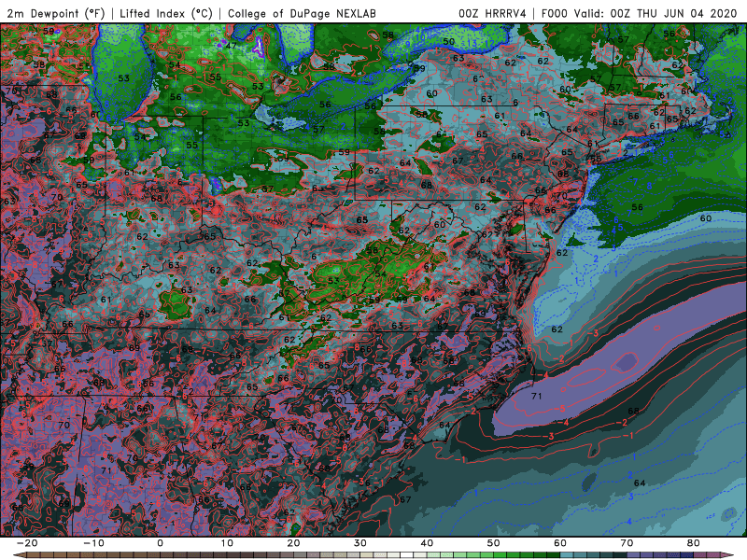Click the -20 tick label on color bar
Image resolution: width=747 pixels, height=560 pixels.
coord(27,543)
